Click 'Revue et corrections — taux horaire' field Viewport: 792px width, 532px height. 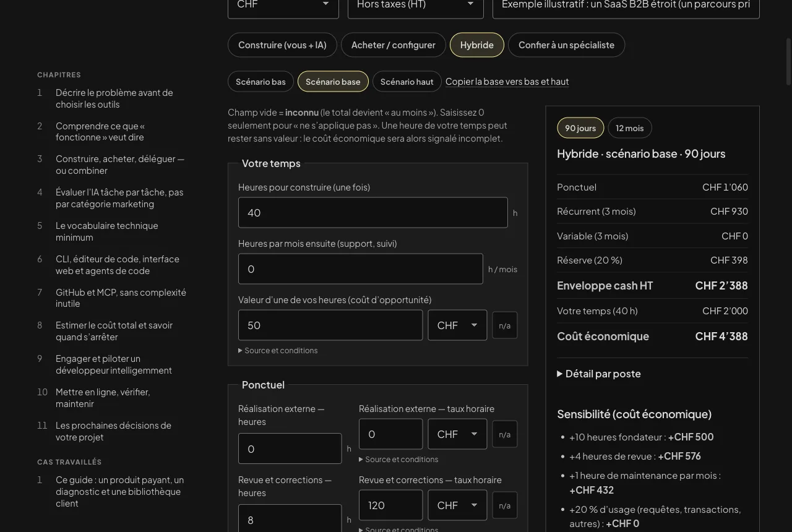391,505
